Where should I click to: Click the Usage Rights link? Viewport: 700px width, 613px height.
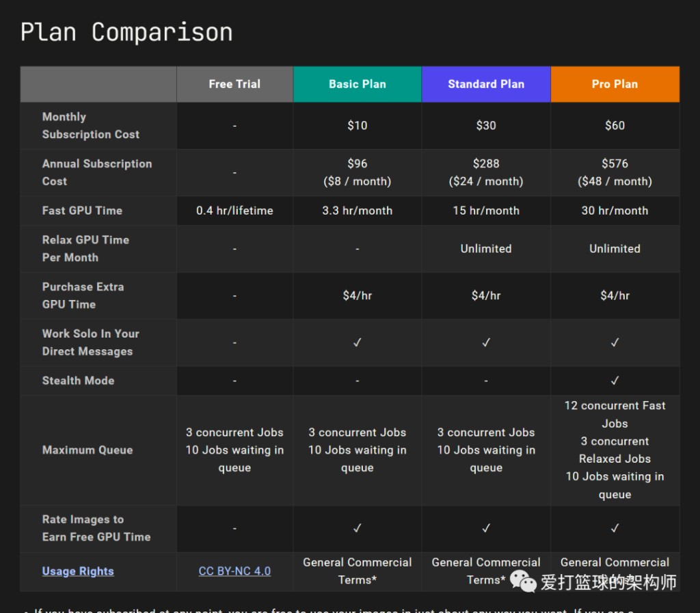click(x=78, y=571)
